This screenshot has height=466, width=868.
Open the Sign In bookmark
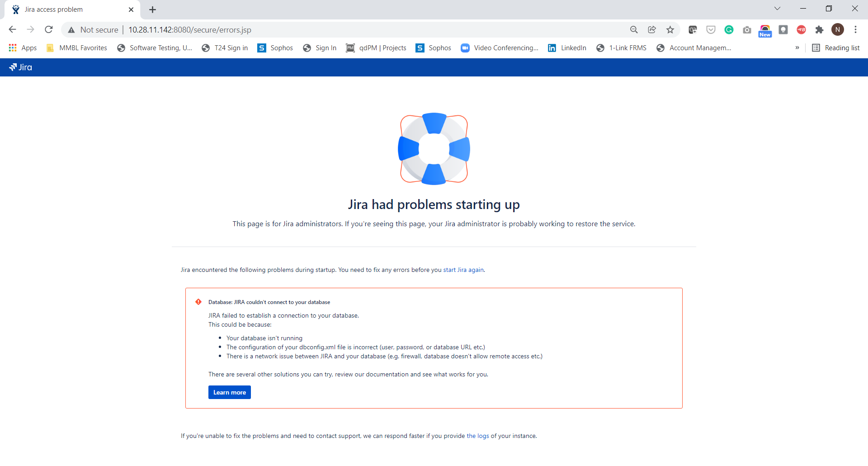(x=320, y=48)
